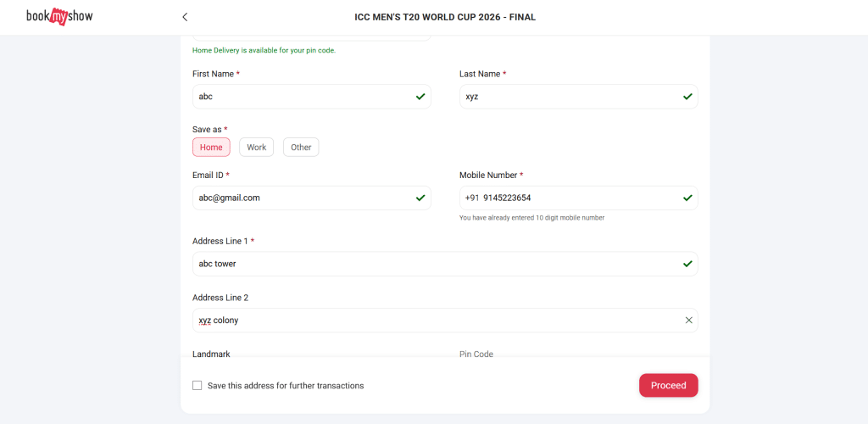868x424 pixels.
Task: Click the Address Line 2 field xyz colony
Action: [445, 320]
